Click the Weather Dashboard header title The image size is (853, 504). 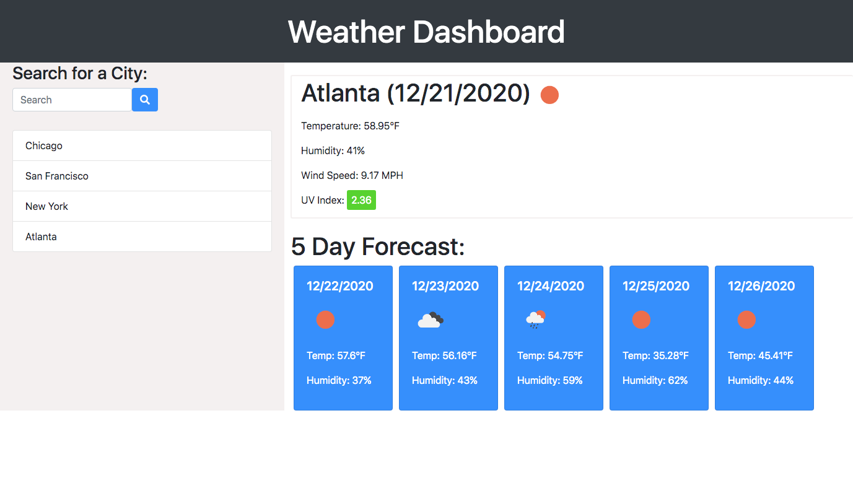tap(426, 32)
